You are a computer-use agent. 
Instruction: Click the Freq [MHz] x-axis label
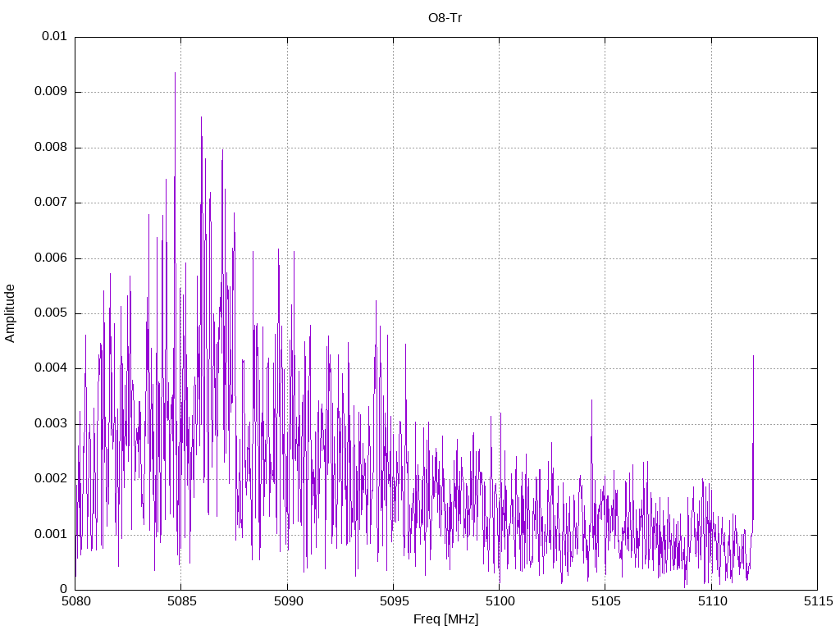coord(445,619)
